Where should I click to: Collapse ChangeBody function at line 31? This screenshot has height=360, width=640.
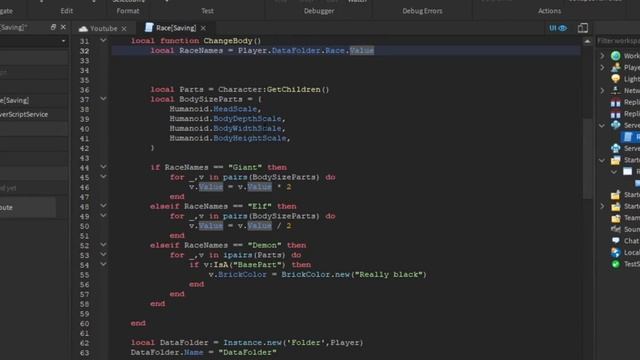(103, 40)
